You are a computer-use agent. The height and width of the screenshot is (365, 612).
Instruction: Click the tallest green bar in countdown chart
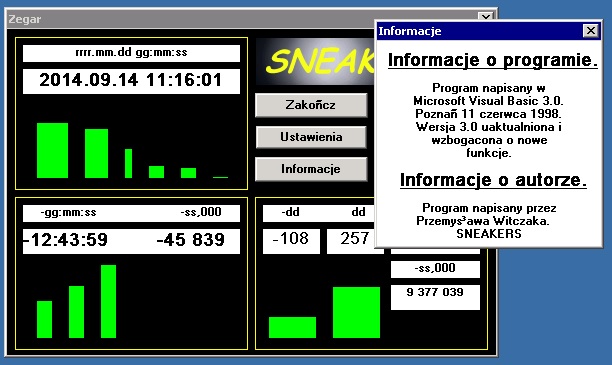click(x=109, y=301)
